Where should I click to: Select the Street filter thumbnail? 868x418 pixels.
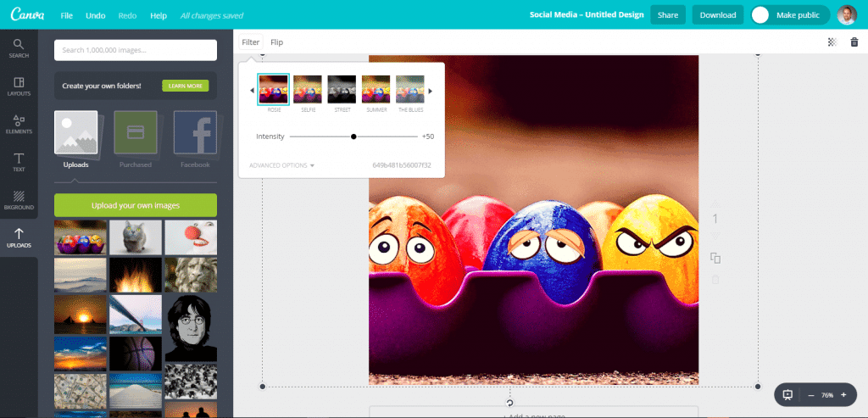(341, 89)
